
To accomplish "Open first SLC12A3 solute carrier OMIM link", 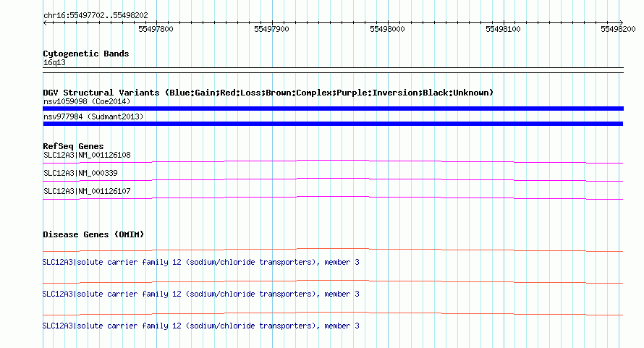I will pyautogui.click(x=201, y=262).
